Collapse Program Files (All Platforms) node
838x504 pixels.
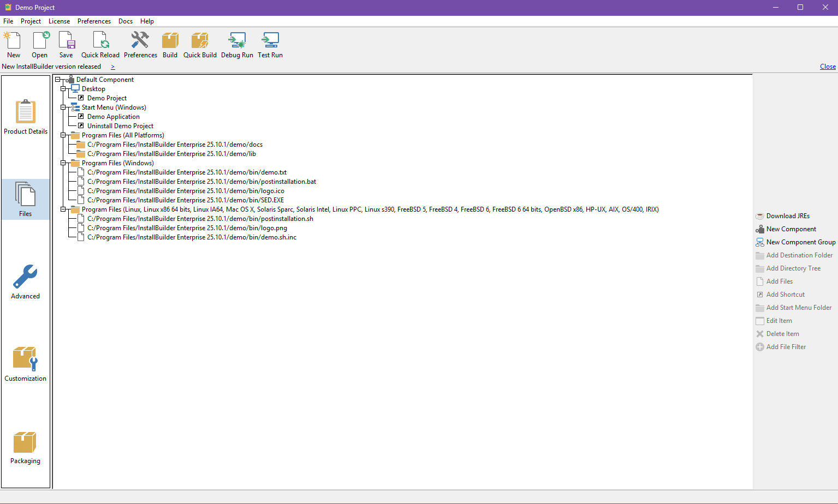pyautogui.click(x=63, y=135)
